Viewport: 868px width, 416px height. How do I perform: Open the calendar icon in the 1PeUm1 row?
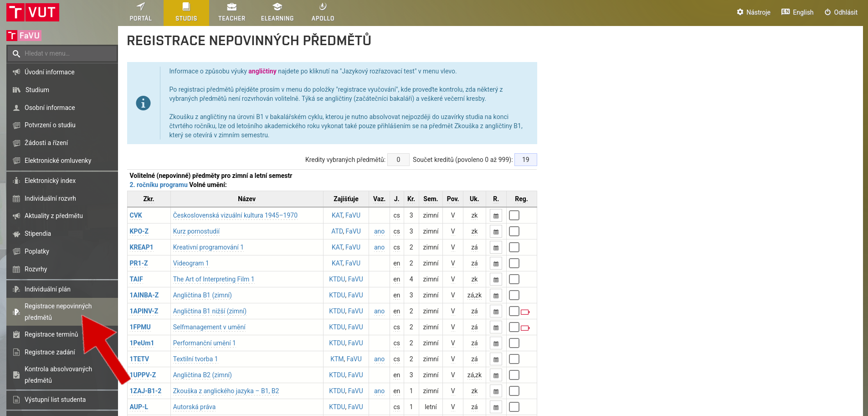coord(496,343)
